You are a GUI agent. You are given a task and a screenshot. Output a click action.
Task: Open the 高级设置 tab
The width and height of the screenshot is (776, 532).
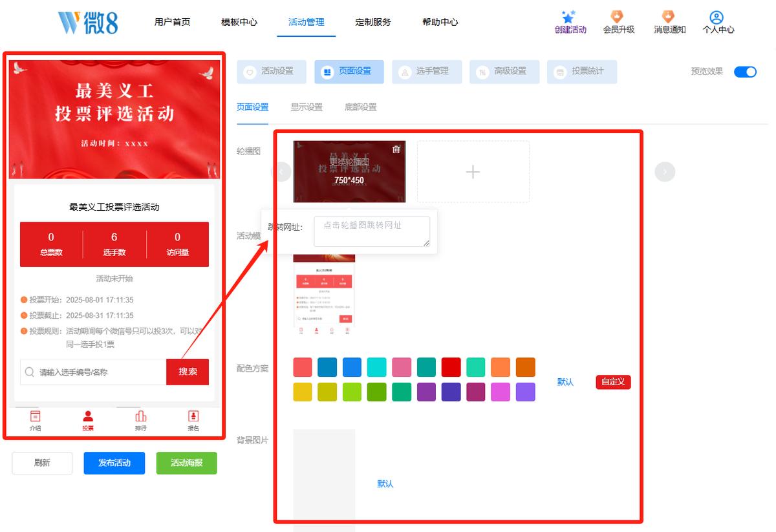(504, 72)
